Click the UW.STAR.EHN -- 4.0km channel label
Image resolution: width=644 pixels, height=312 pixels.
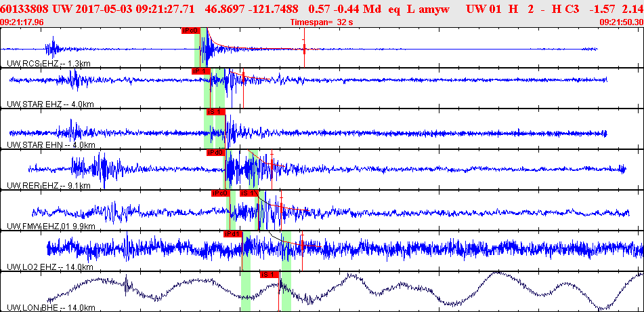(x=51, y=145)
